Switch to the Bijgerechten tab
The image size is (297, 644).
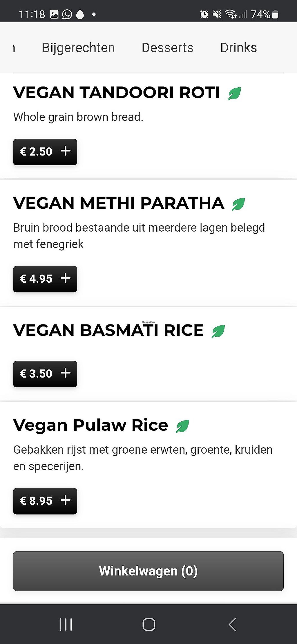pos(78,48)
